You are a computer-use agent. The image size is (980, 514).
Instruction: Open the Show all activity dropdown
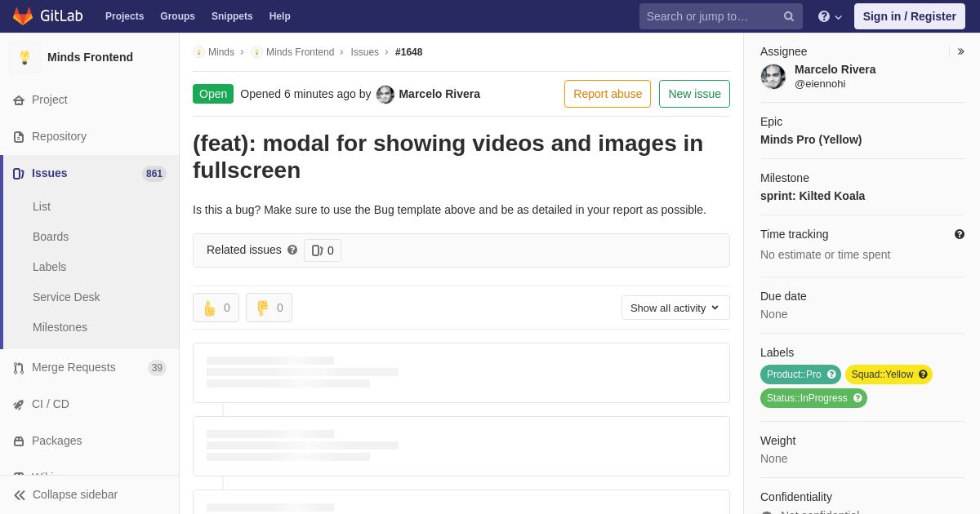click(675, 308)
